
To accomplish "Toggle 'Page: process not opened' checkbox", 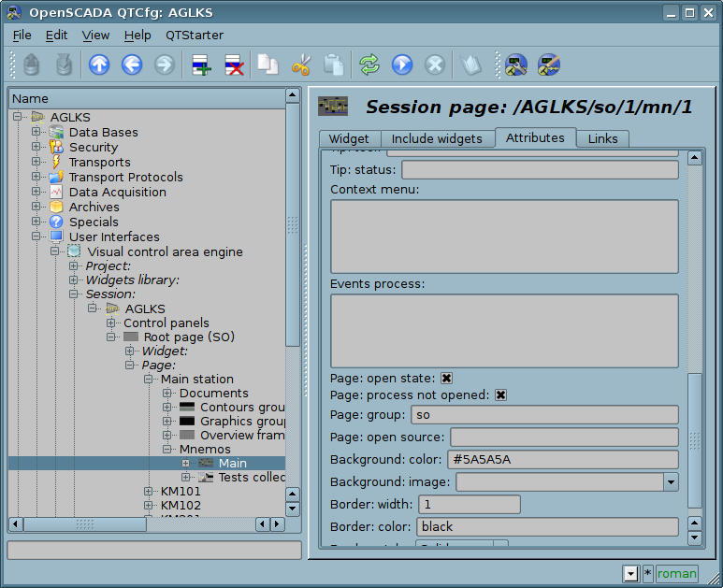I will pos(501,395).
